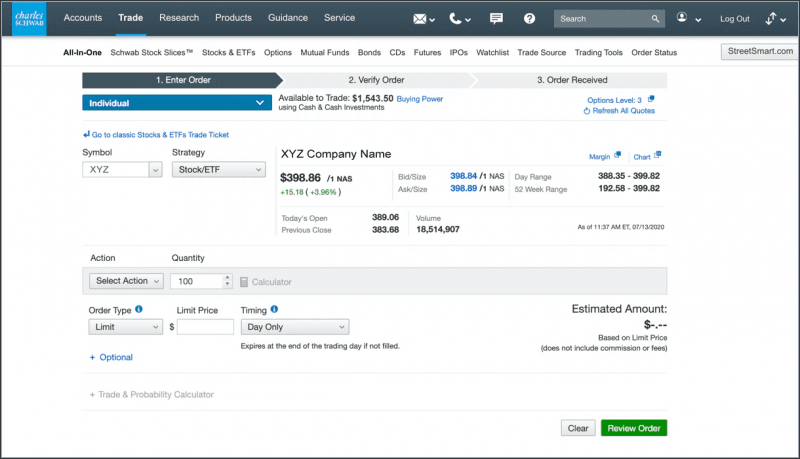This screenshot has height=459, width=800.
Task: Open the Order Type Limit dropdown
Action: (126, 327)
